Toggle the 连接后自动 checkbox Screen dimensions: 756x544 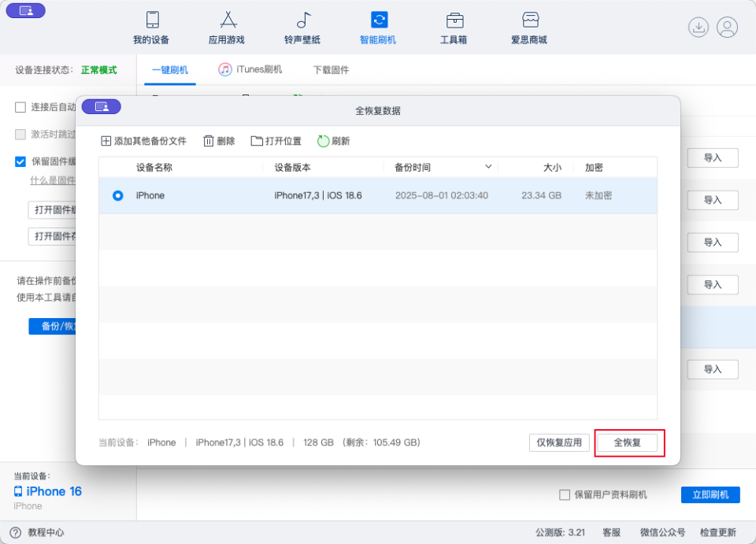pyautogui.click(x=20, y=107)
